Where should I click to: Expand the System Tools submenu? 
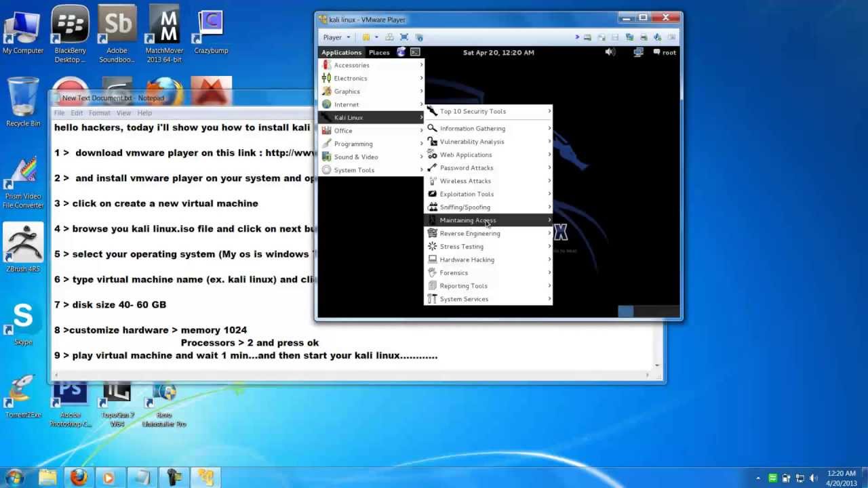372,170
